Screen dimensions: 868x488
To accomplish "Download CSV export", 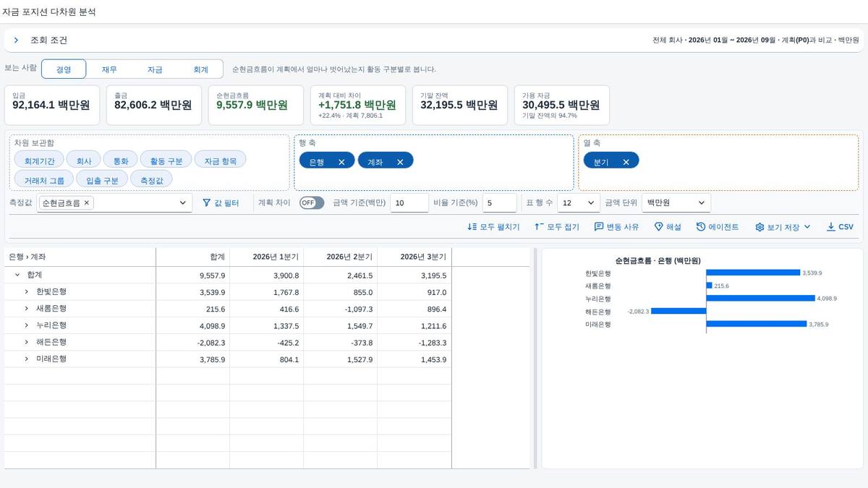I will [841, 227].
